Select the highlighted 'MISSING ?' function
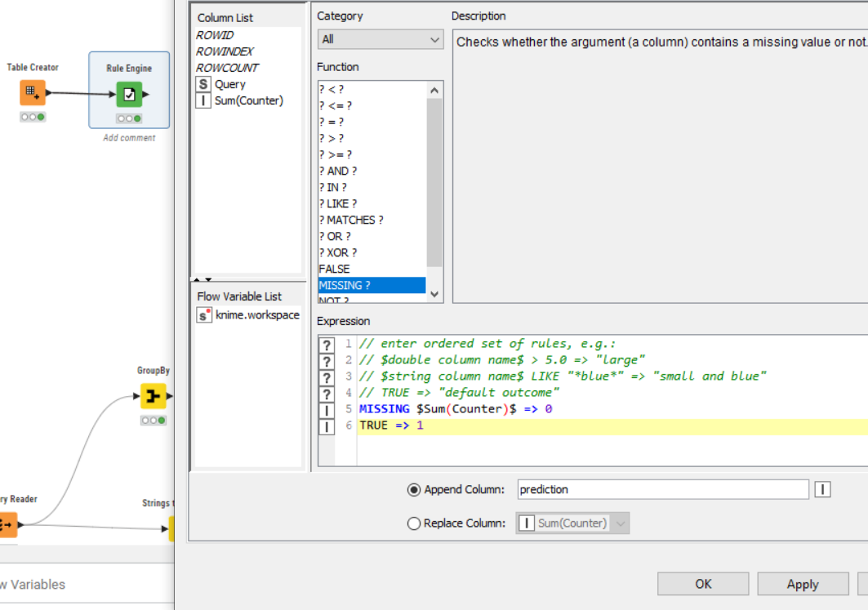The height and width of the screenshot is (610, 868). point(372,285)
